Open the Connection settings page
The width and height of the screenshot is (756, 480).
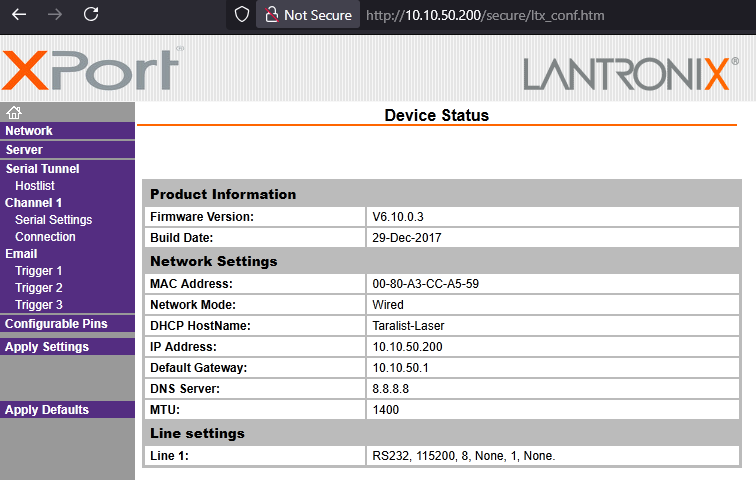pos(45,237)
